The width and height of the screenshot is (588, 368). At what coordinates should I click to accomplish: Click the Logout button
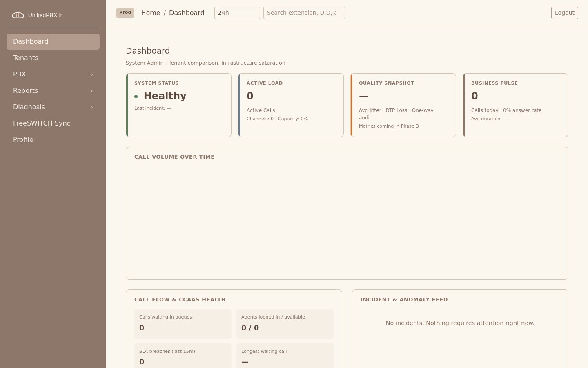[565, 13]
